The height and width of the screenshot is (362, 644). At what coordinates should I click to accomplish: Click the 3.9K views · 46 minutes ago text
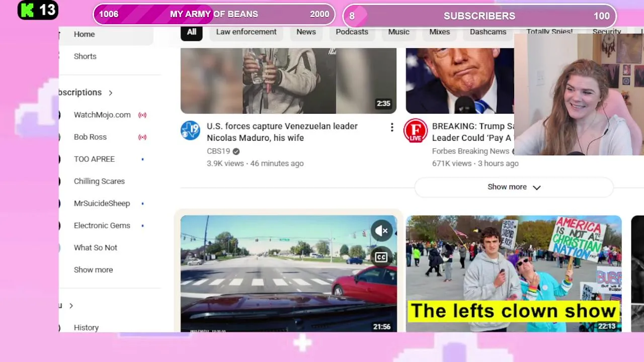pyautogui.click(x=255, y=163)
